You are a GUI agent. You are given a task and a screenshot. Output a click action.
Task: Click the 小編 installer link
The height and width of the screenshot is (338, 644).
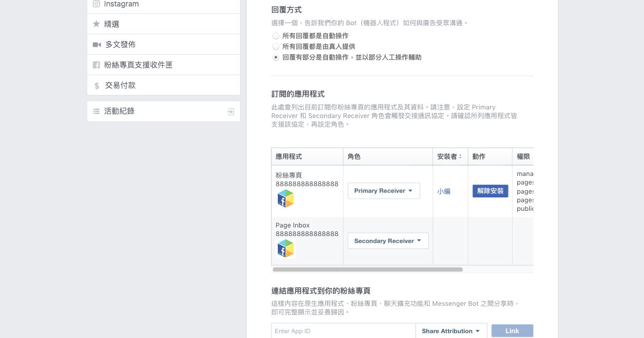click(x=444, y=192)
